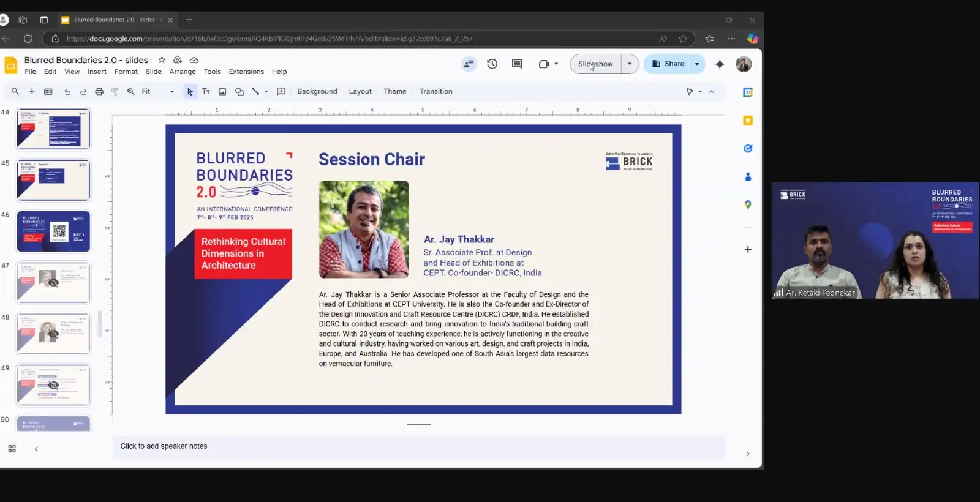Expand the Share options dropdown arrow
The width and height of the screenshot is (980, 502).
point(697,64)
